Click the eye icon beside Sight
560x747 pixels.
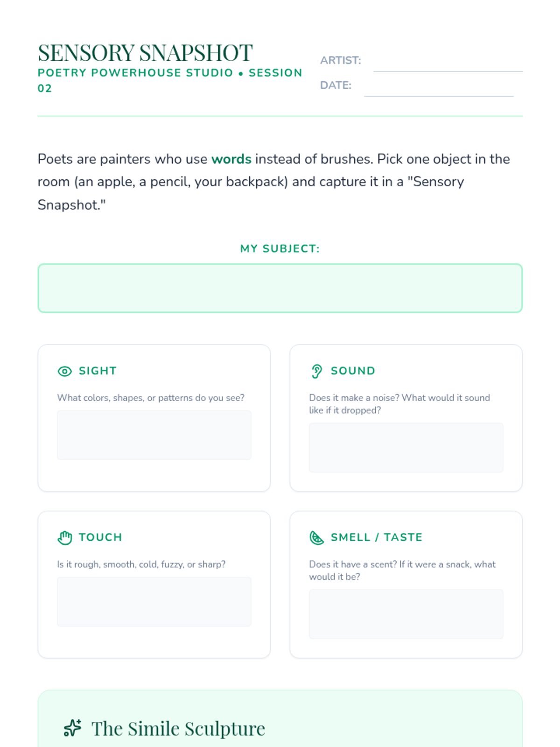(64, 371)
